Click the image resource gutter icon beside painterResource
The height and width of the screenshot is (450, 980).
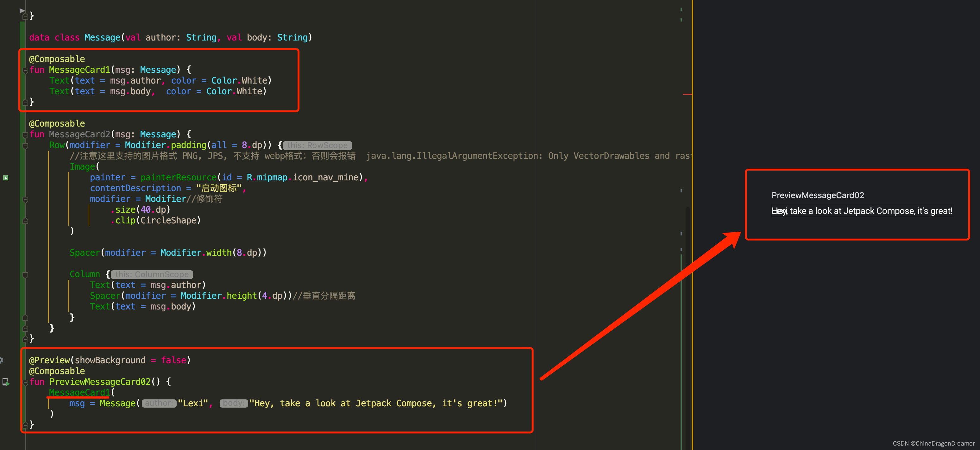coord(6,178)
